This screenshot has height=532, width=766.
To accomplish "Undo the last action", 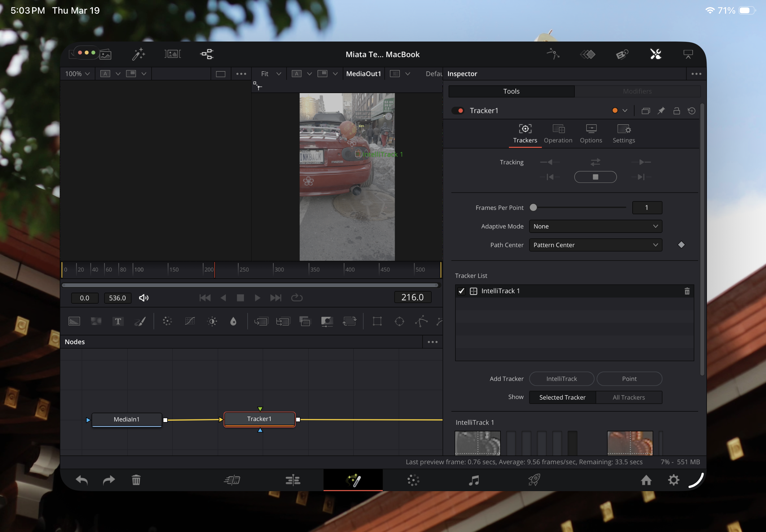I will 81,480.
